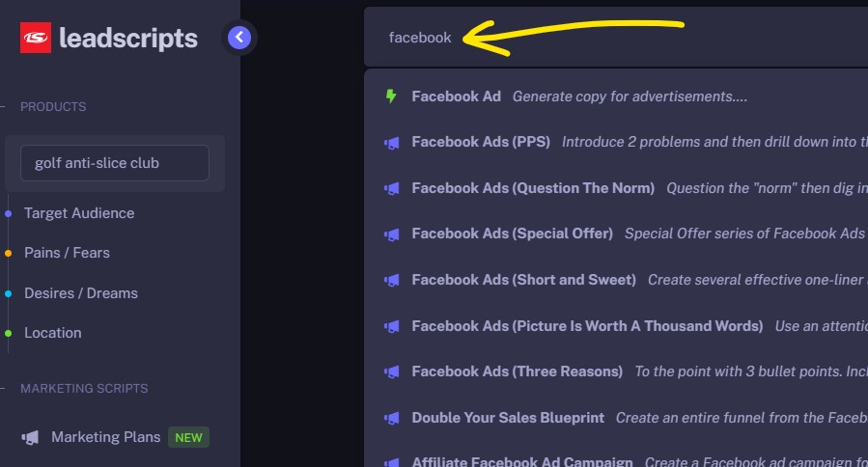Image resolution: width=868 pixels, height=467 pixels.
Task: Collapse the sidebar with the chevron button
Action: pyautogui.click(x=240, y=38)
